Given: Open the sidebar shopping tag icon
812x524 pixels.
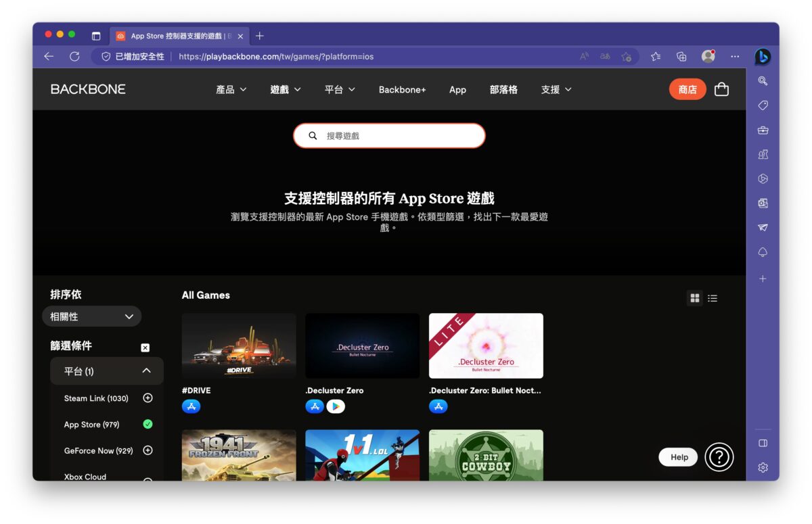Looking at the screenshot, I should tap(763, 105).
